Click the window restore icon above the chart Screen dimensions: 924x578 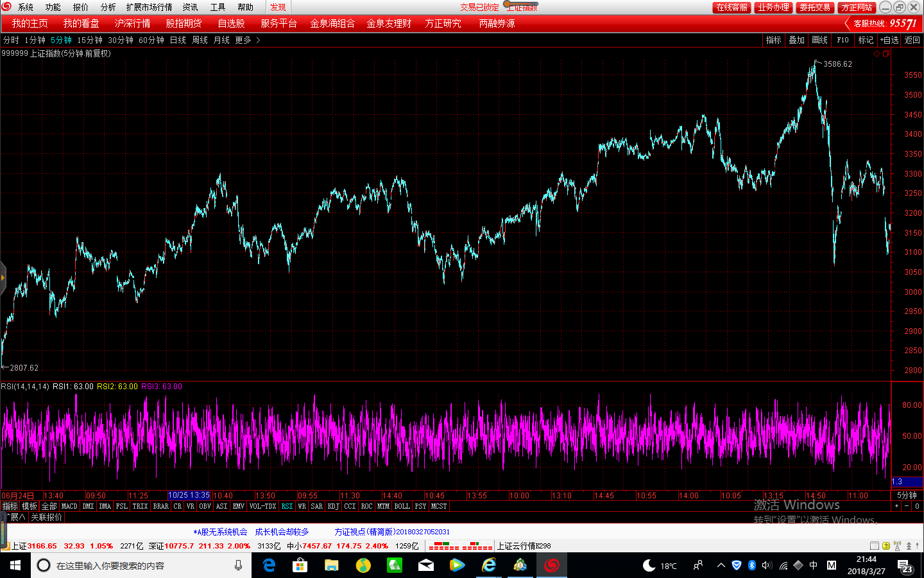886,54
